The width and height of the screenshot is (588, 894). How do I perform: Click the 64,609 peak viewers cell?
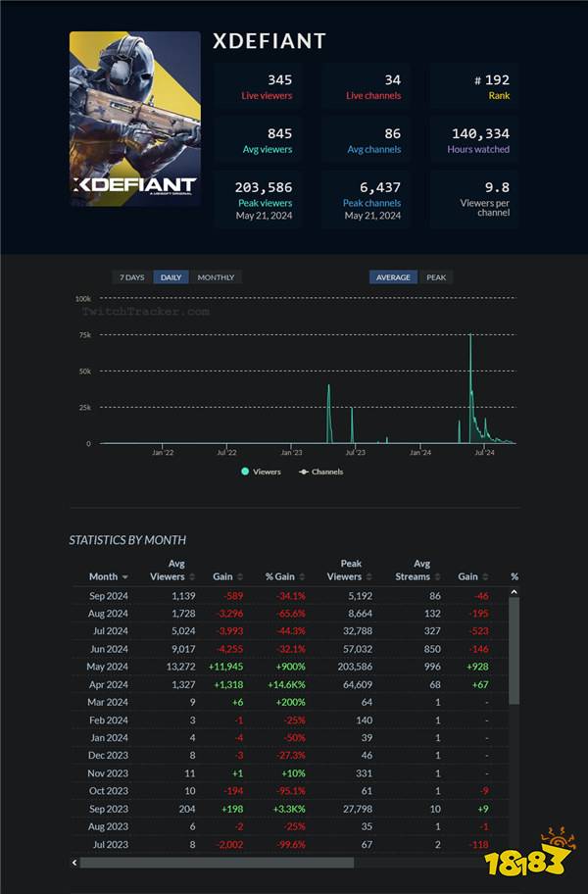pos(358,685)
